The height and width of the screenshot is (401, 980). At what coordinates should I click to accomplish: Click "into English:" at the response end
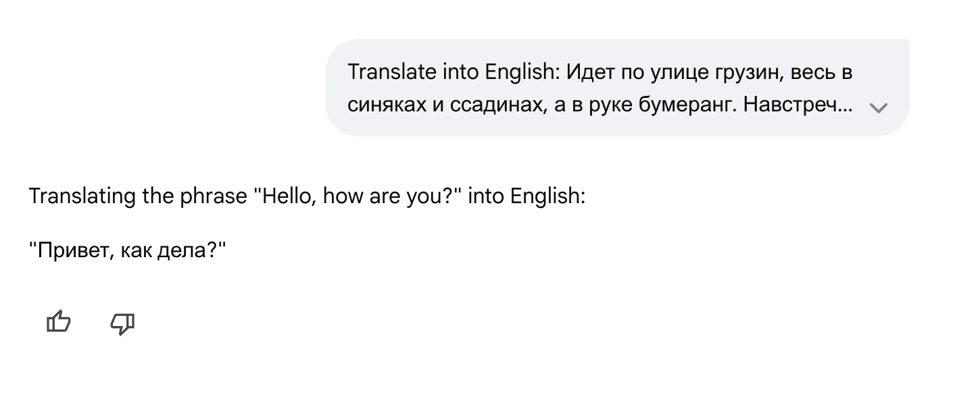click(x=526, y=196)
